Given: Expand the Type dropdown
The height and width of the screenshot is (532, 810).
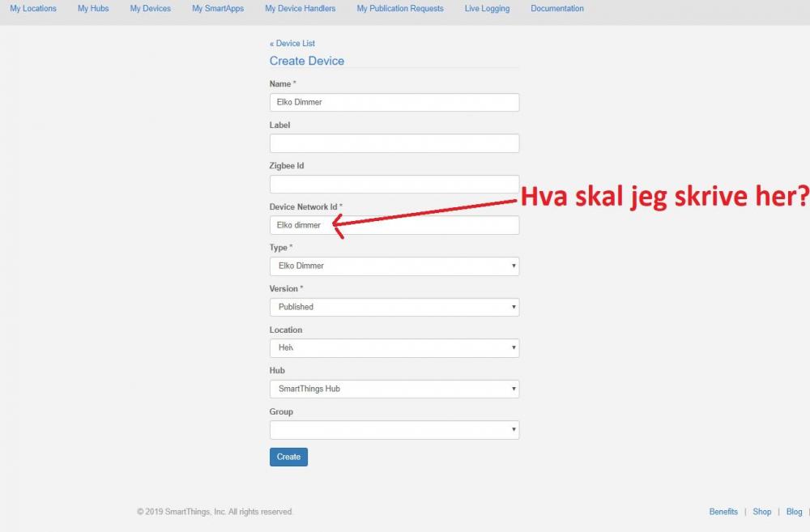Looking at the screenshot, I should 394,266.
